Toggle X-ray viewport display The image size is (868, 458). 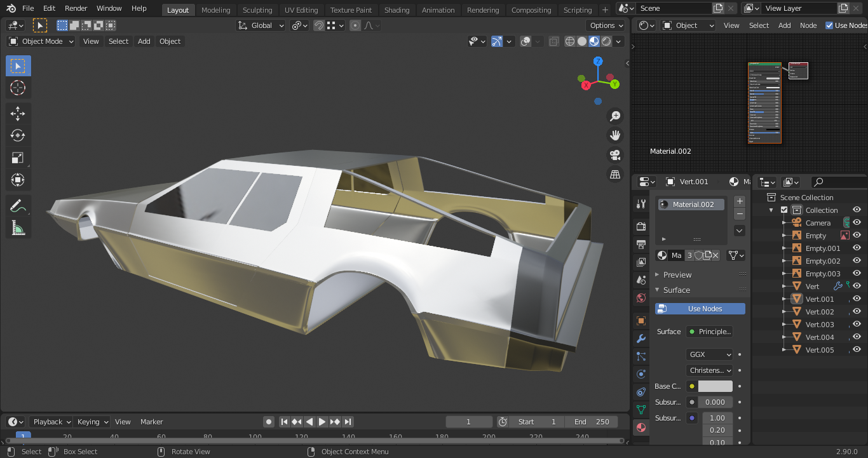553,41
